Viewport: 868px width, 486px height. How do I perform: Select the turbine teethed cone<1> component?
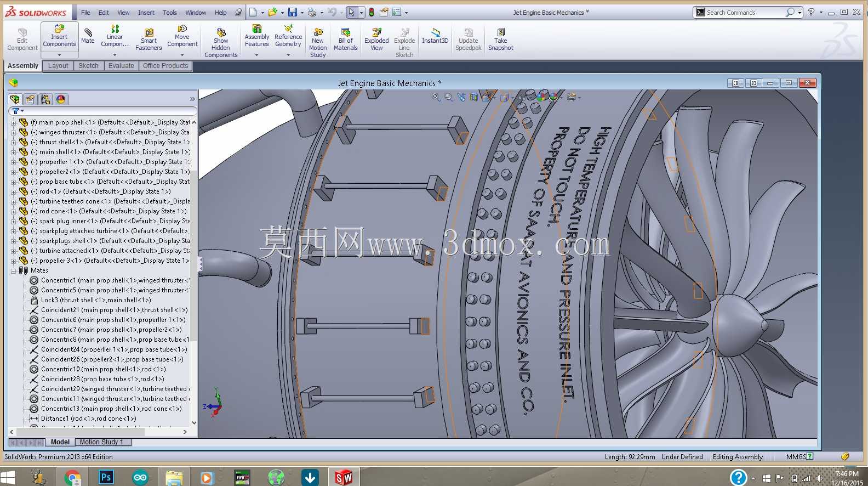(104, 201)
